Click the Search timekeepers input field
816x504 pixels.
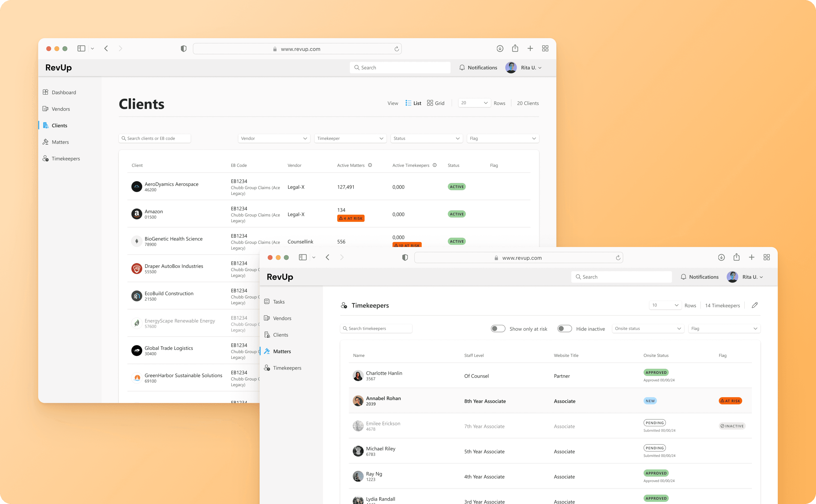376,328
